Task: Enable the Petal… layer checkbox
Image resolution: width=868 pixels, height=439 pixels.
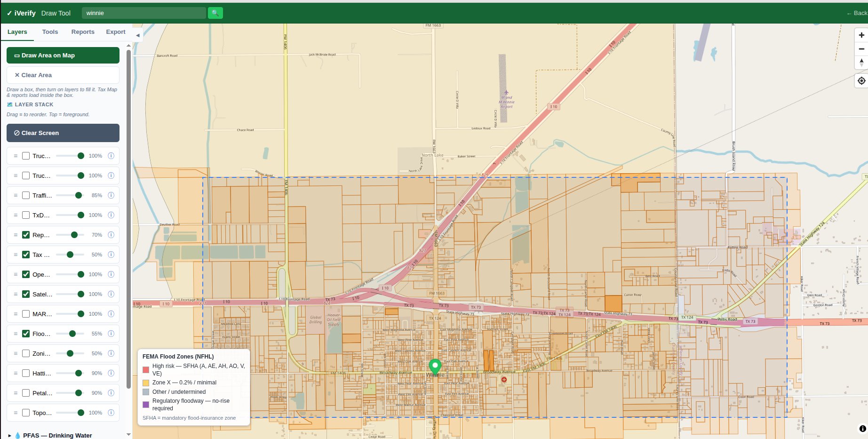Action: pos(26,393)
